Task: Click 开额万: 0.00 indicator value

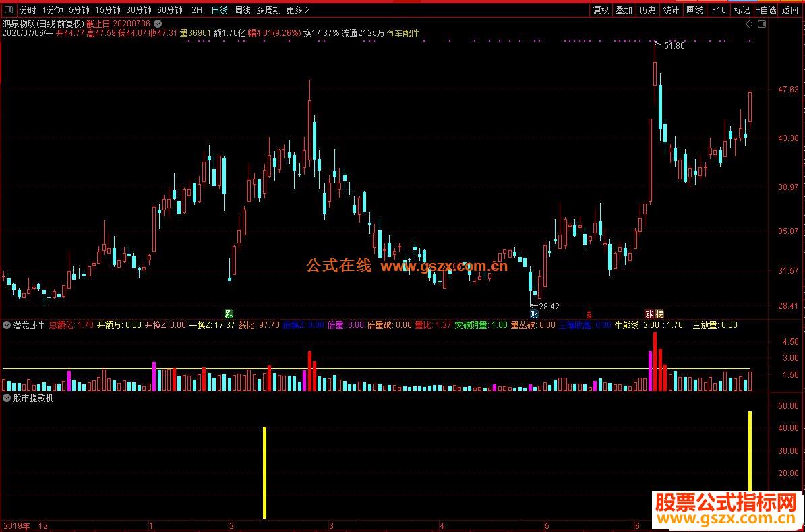Action: (119, 325)
